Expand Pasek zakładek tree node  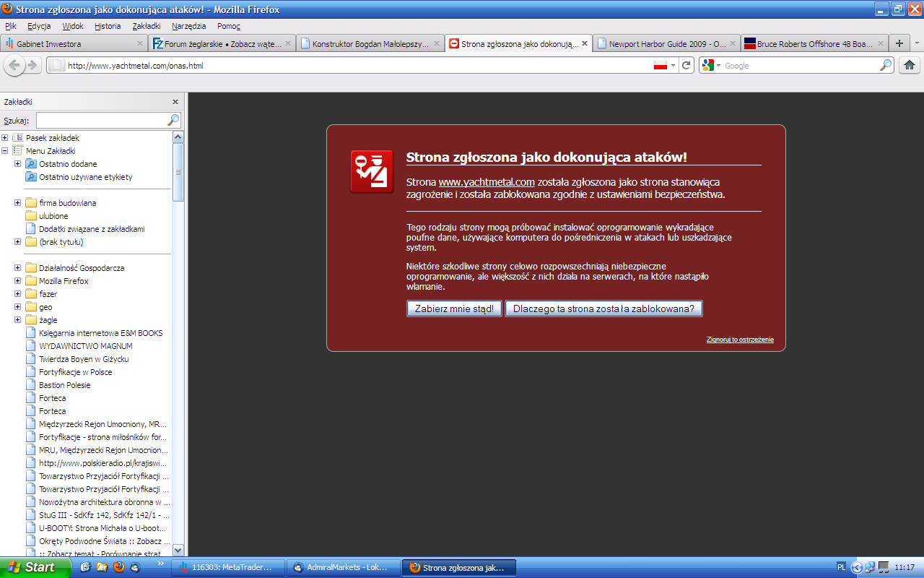pos(5,138)
